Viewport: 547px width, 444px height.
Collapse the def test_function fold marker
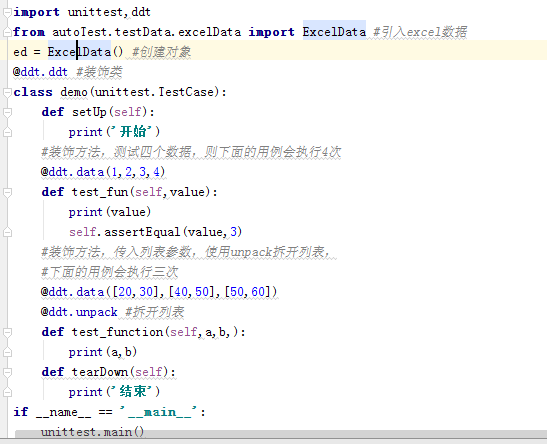pyautogui.click(x=7, y=332)
